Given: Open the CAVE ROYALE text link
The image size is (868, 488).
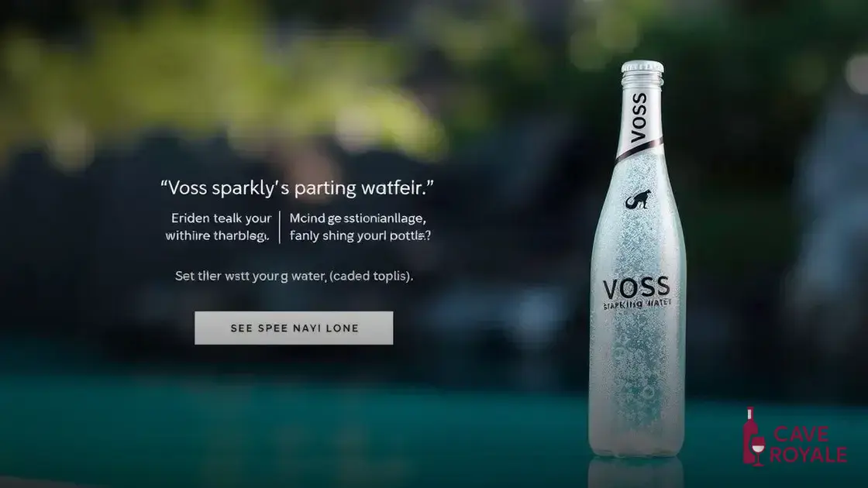Looking at the screenshot, I should 808,445.
